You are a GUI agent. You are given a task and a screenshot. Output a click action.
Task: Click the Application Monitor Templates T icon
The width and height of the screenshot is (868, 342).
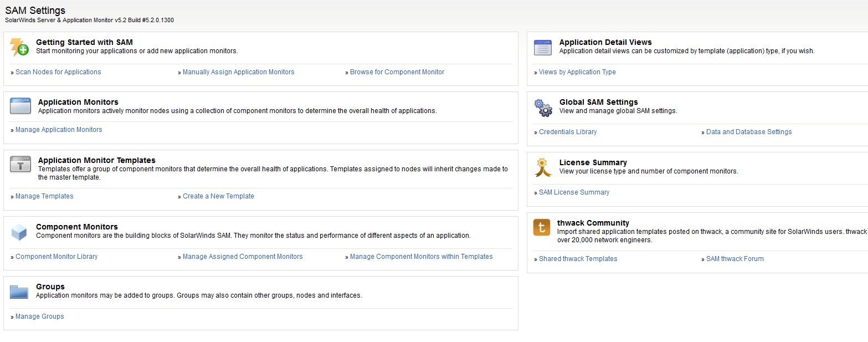[20, 164]
